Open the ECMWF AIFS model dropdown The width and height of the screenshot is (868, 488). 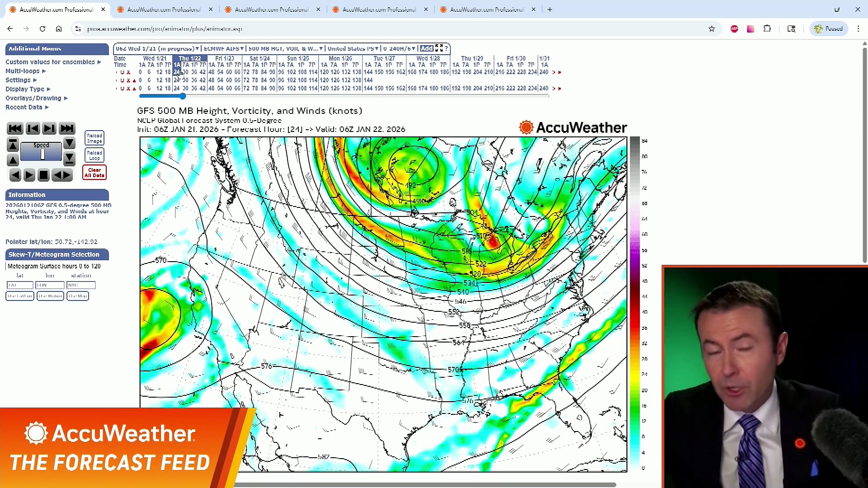pyautogui.click(x=223, y=48)
